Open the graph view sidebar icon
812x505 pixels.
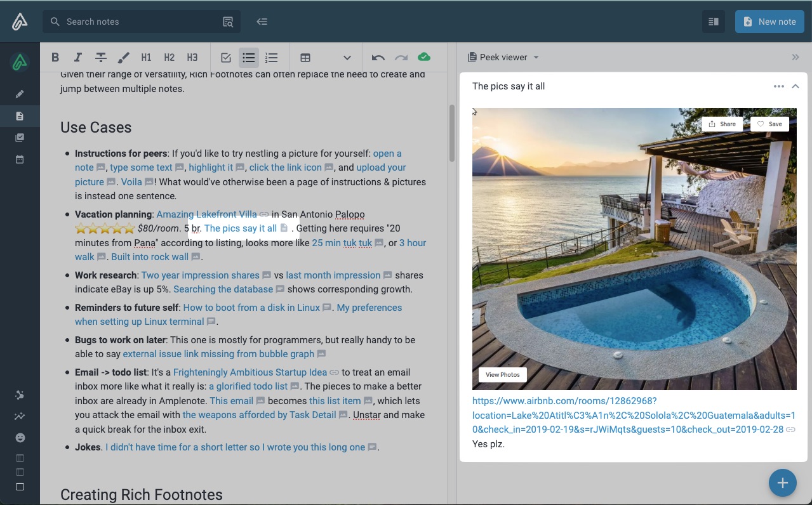point(20,416)
